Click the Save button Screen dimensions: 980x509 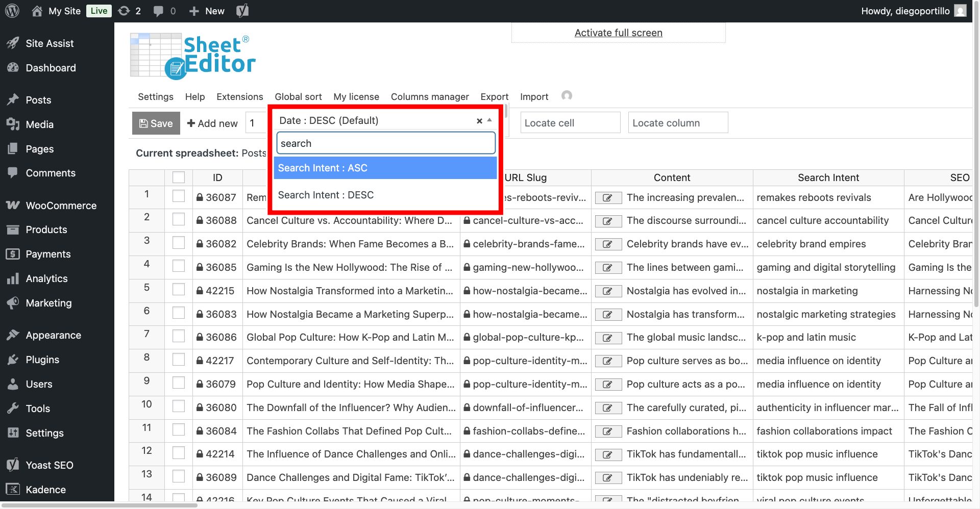(156, 123)
